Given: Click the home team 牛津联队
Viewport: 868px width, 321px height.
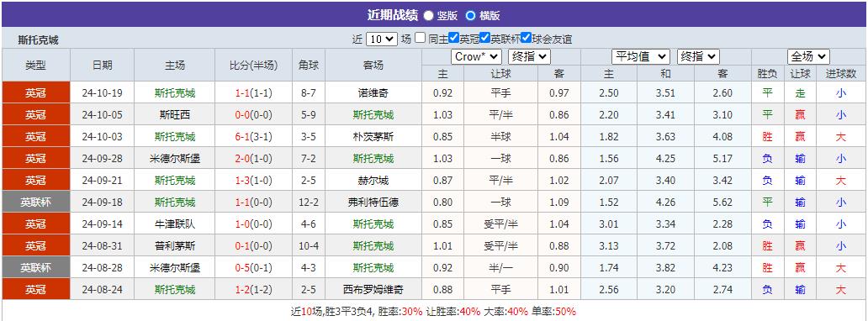Looking at the screenshot, I should pyautogui.click(x=174, y=224).
